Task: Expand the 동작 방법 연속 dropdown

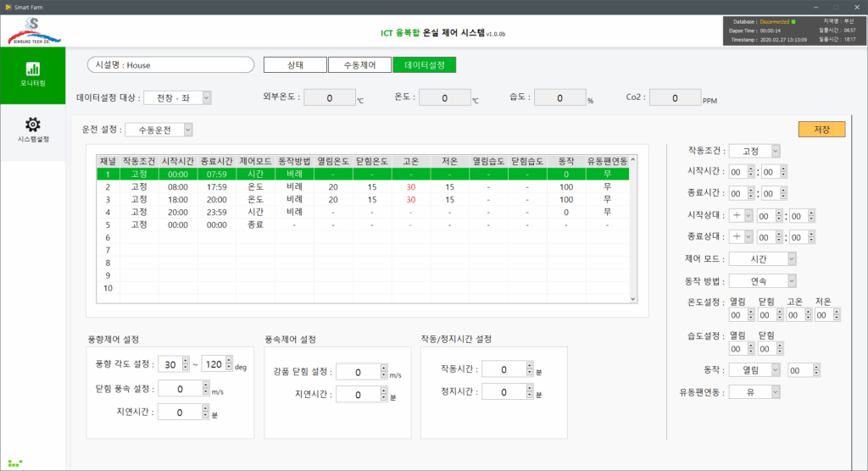Action: coord(762,280)
